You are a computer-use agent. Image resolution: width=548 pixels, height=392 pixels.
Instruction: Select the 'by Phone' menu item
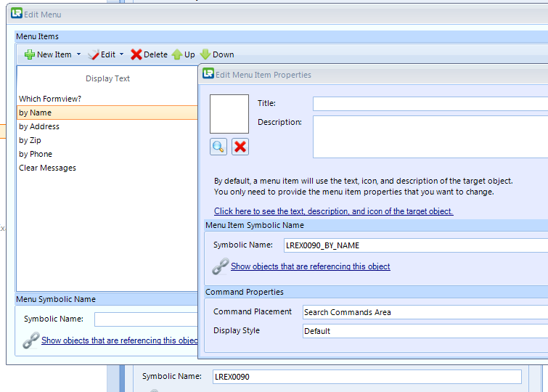107,154
